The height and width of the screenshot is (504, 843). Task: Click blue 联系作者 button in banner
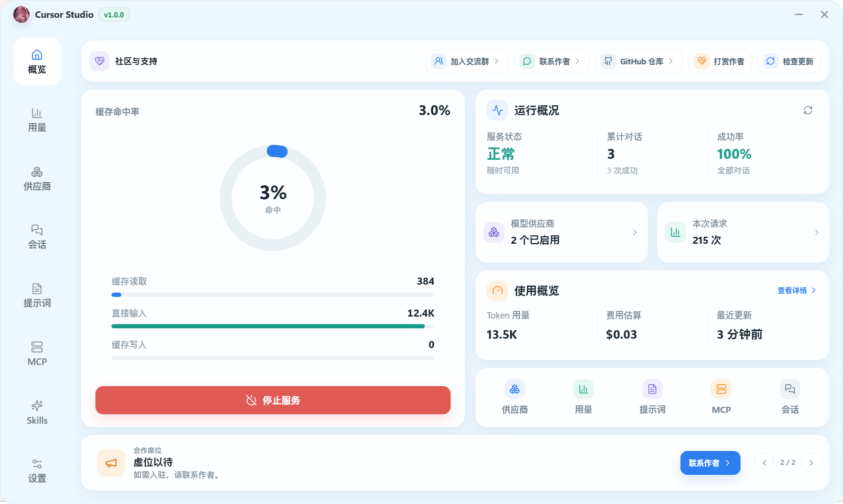click(x=710, y=463)
